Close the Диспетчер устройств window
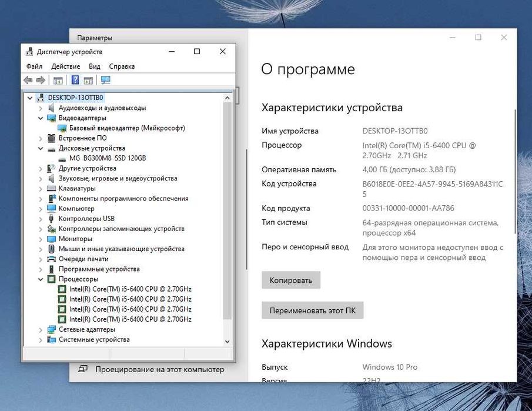 point(223,52)
